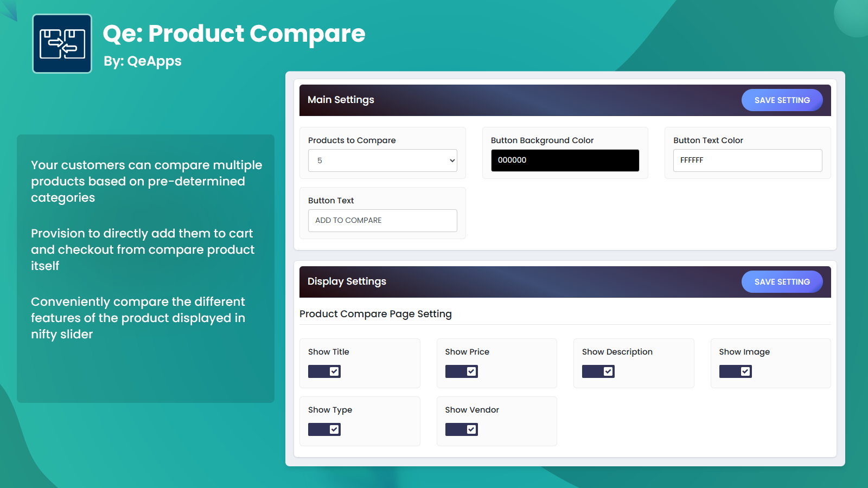This screenshot has width=868, height=488.
Task: Open the Products to Compare dropdown
Action: coord(382,160)
